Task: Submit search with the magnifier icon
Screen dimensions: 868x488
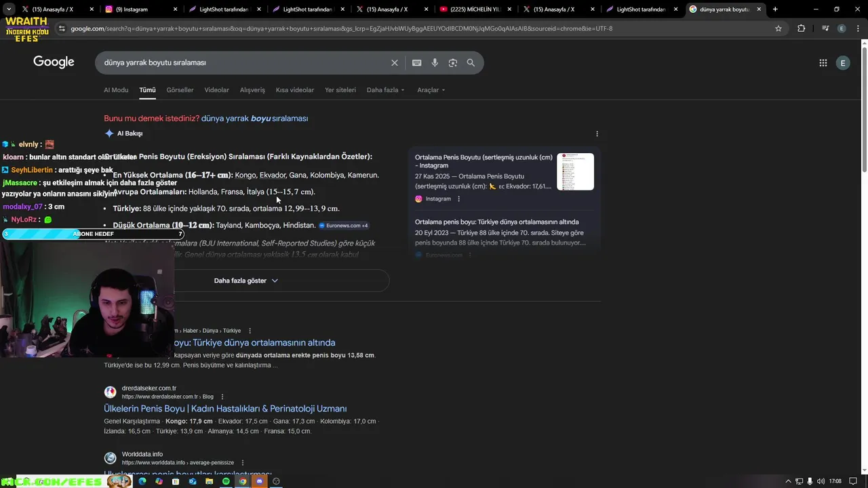Action: point(471,62)
